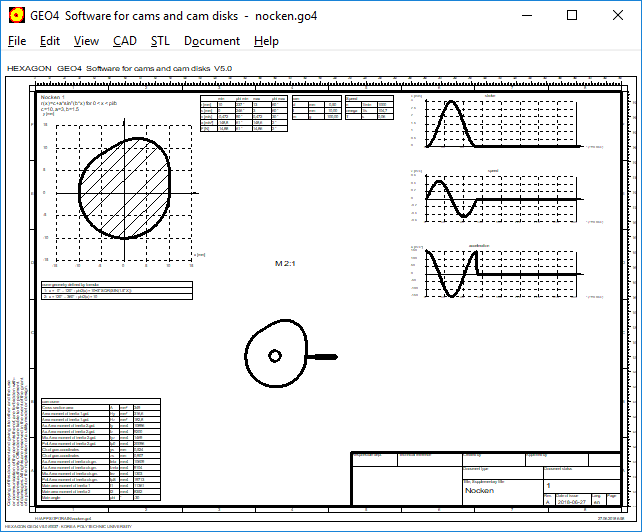Viewport: 642px width, 532px height.
Task: Minimize the GEO4 window
Action: pyautogui.click(x=526, y=15)
